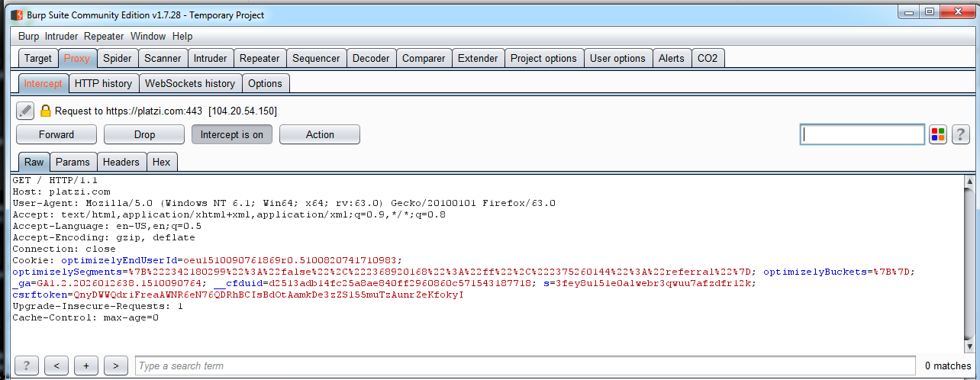Open the Help menu
The image size is (980, 380).
click(182, 36)
